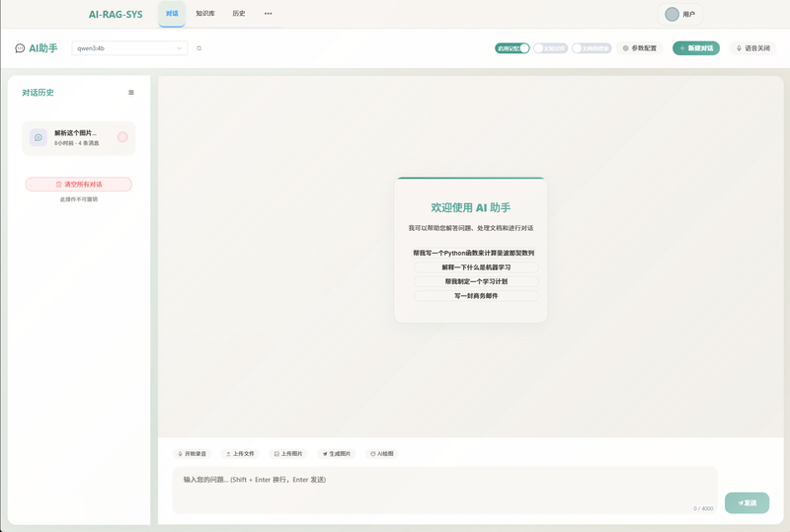Click the 上传图片 image upload button
The width and height of the screenshot is (790, 532).
tap(288, 454)
